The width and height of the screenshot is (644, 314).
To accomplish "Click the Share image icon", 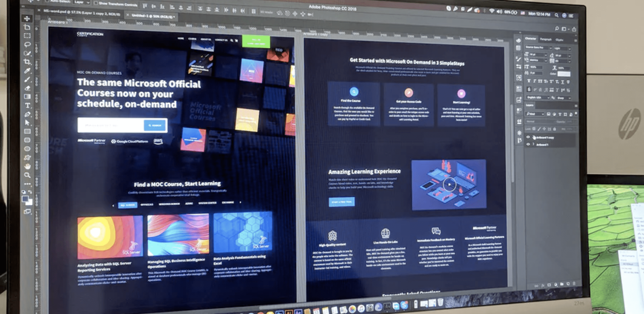I will click(x=574, y=29).
